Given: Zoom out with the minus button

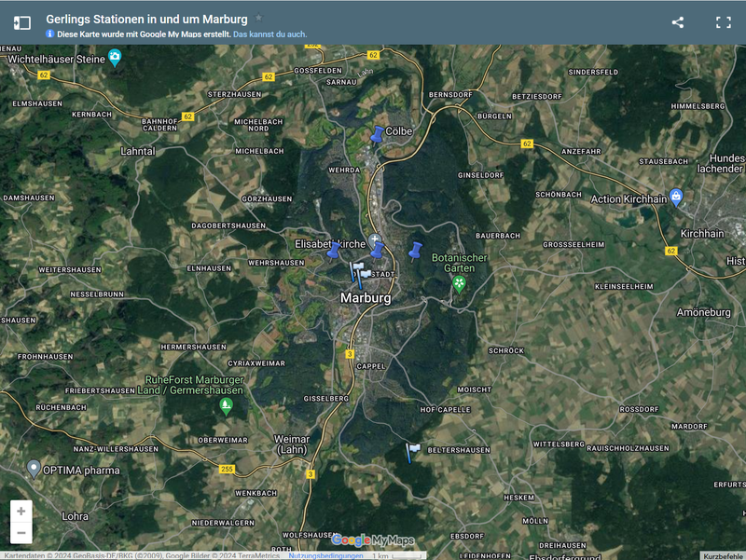Looking at the screenshot, I should (x=21, y=533).
